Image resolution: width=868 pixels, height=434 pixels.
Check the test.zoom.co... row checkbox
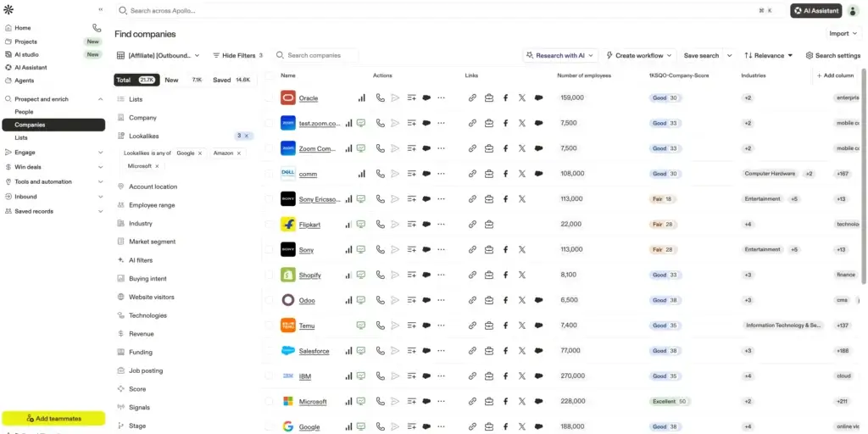269,123
